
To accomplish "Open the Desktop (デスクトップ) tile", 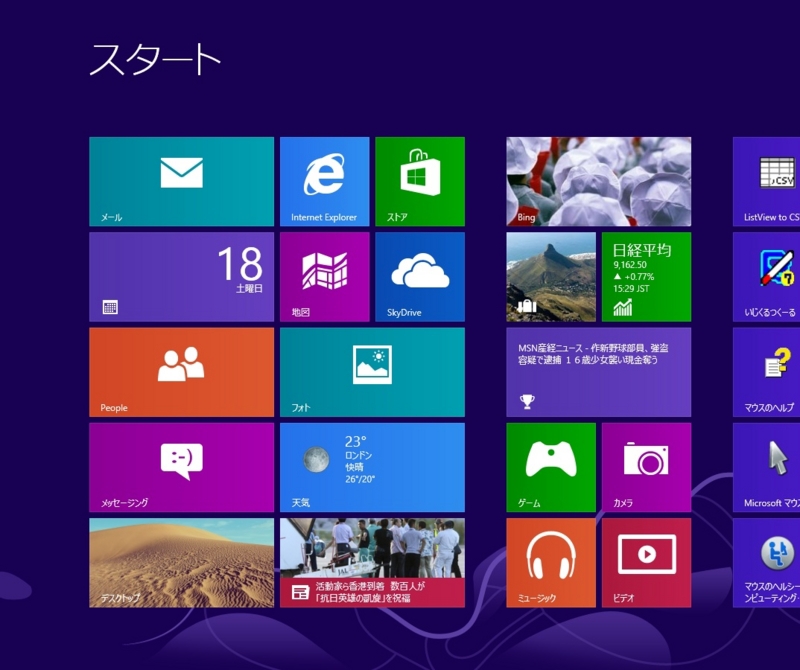I will 181,563.
